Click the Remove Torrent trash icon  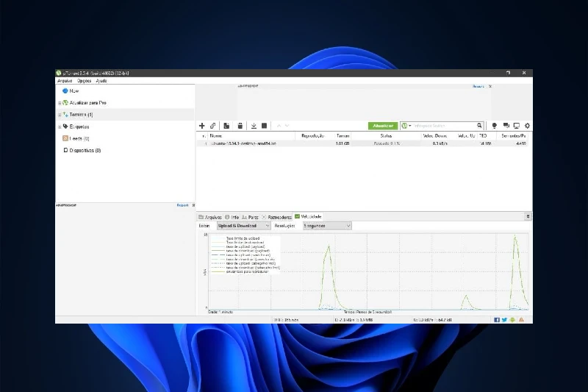240,126
